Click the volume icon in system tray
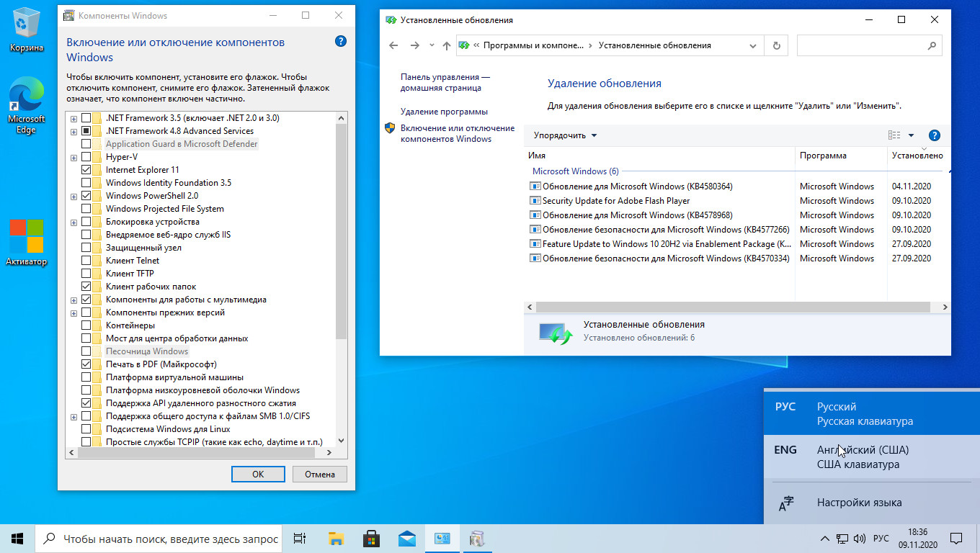 [x=860, y=539]
